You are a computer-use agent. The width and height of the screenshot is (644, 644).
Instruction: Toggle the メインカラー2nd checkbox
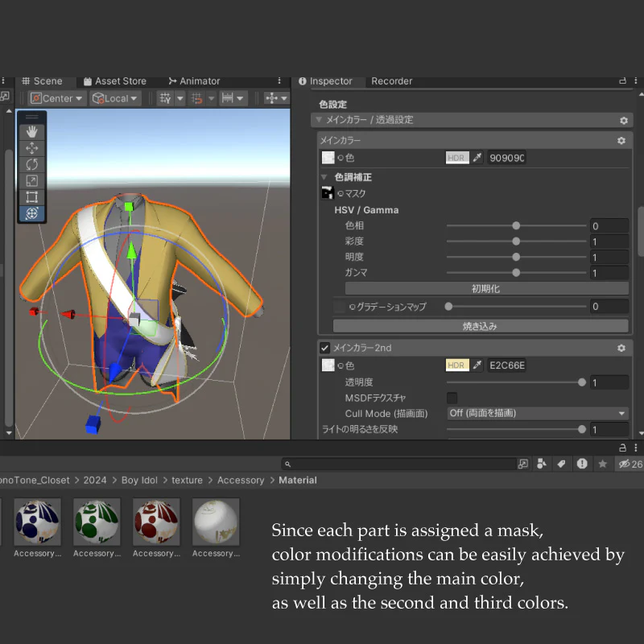coord(324,348)
